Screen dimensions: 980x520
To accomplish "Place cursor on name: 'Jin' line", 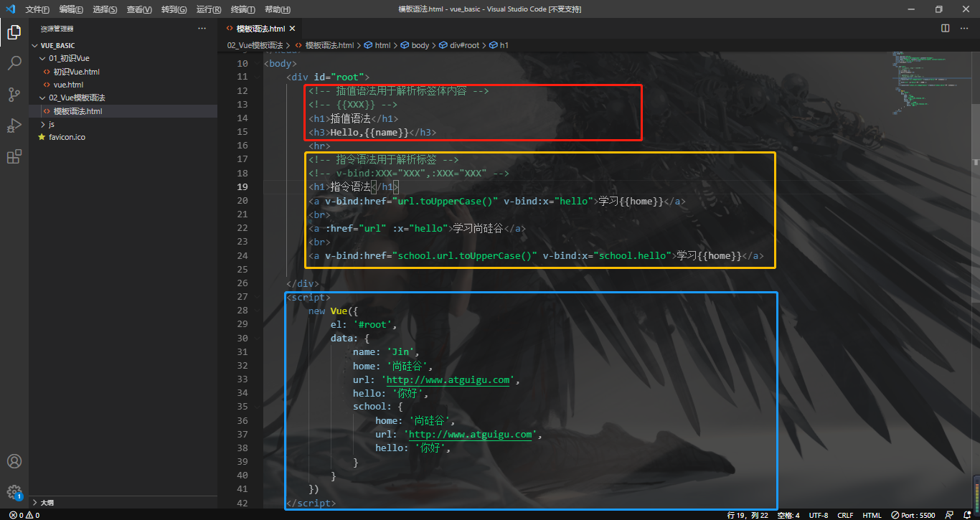I will [386, 352].
